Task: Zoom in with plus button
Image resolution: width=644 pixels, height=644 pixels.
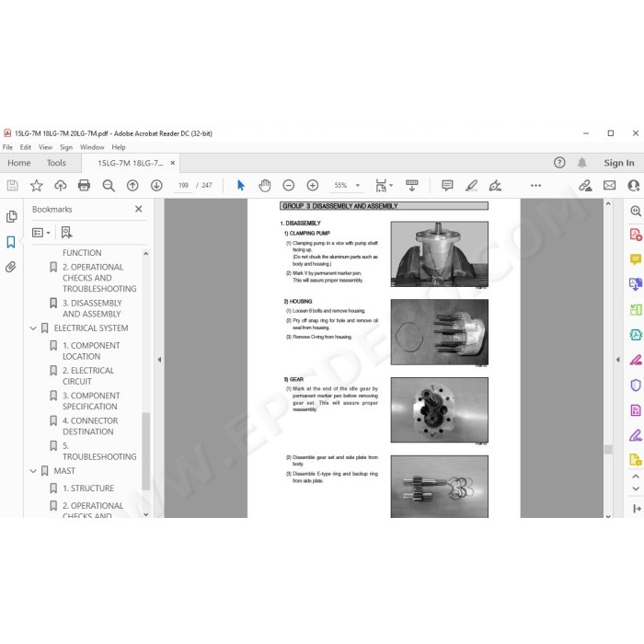Action: click(313, 186)
